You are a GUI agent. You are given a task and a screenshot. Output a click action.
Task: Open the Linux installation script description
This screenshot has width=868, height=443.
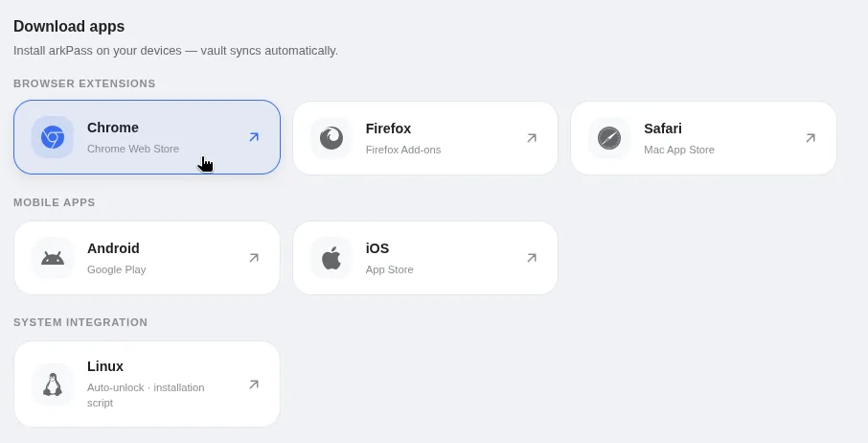[x=146, y=395]
